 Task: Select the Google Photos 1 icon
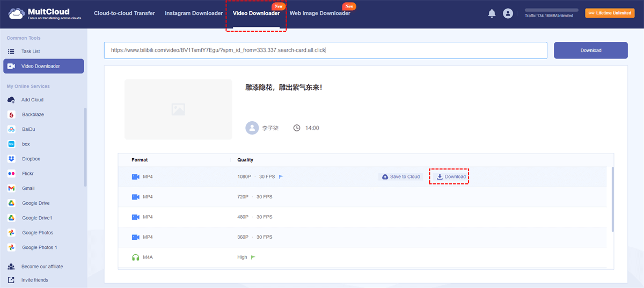click(x=11, y=247)
